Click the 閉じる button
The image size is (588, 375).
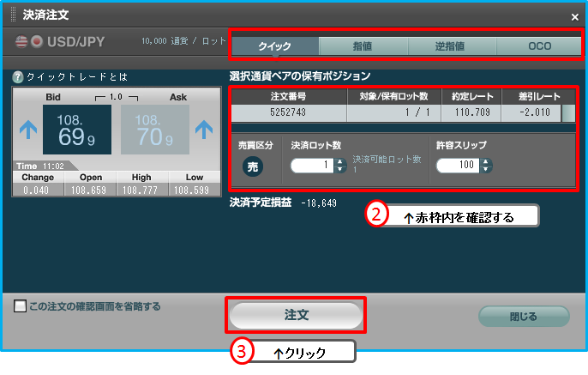tap(524, 317)
